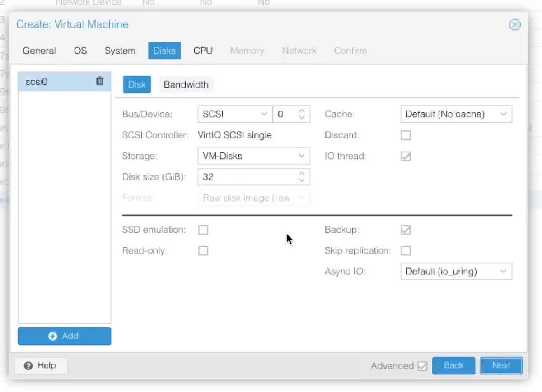Close the Create Virtual Machine dialog

[x=515, y=25]
